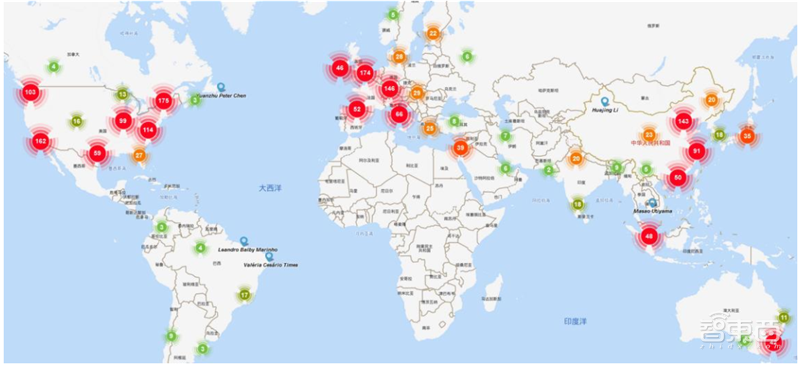Click the green 5 cluster over Norway
The height and width of the screenshot is (366, 800).
pyautogui.click(x=392, y=15)
